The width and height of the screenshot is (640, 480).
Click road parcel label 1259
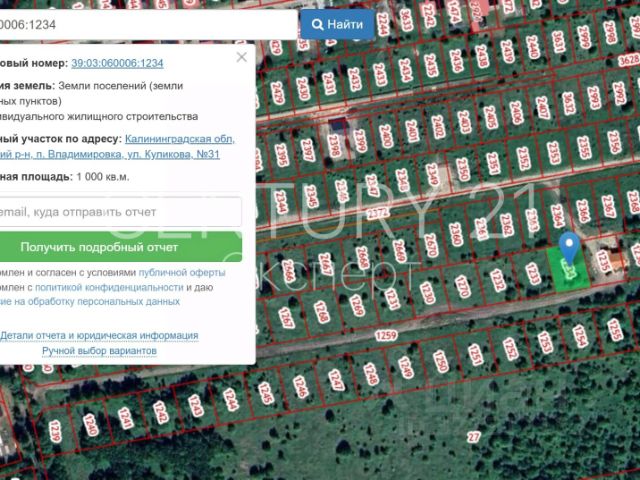[386, 336]
